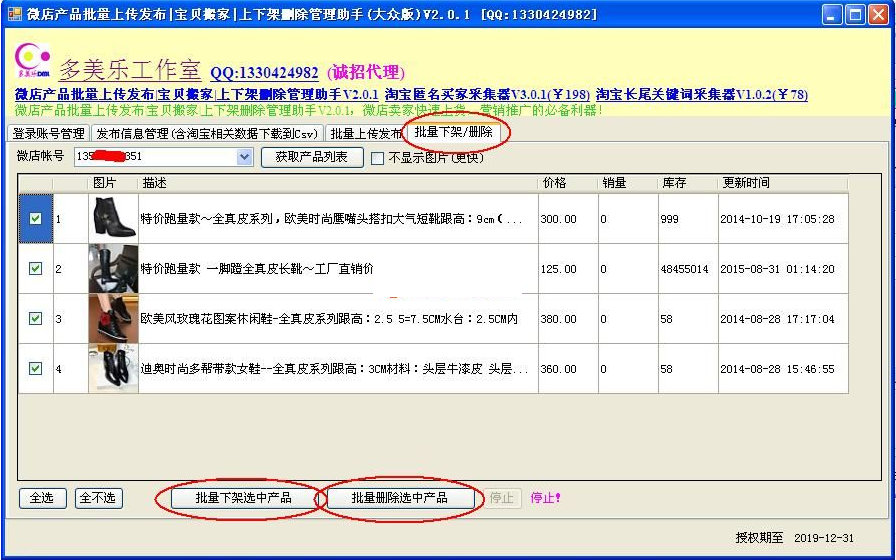The width and height of the screenshot is (896, 560).
Task: Uncheck the checkbox for product row 1
Action: point(36,218)
